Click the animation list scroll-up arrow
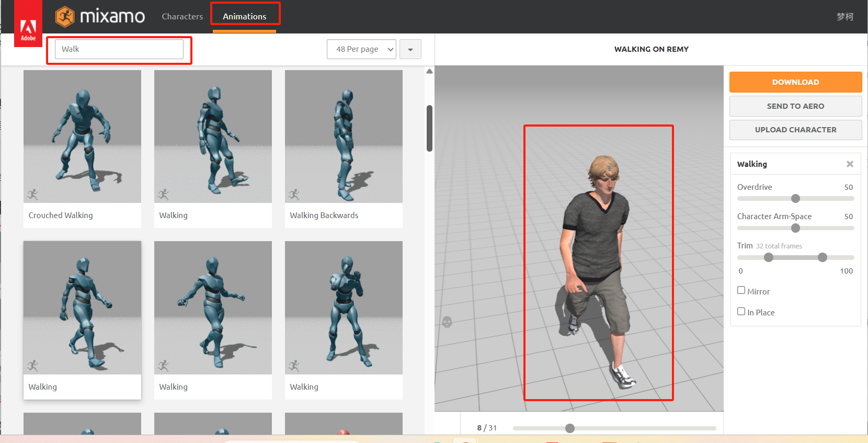868x443 pixels. pyautogui.click(x=429, y=71)
